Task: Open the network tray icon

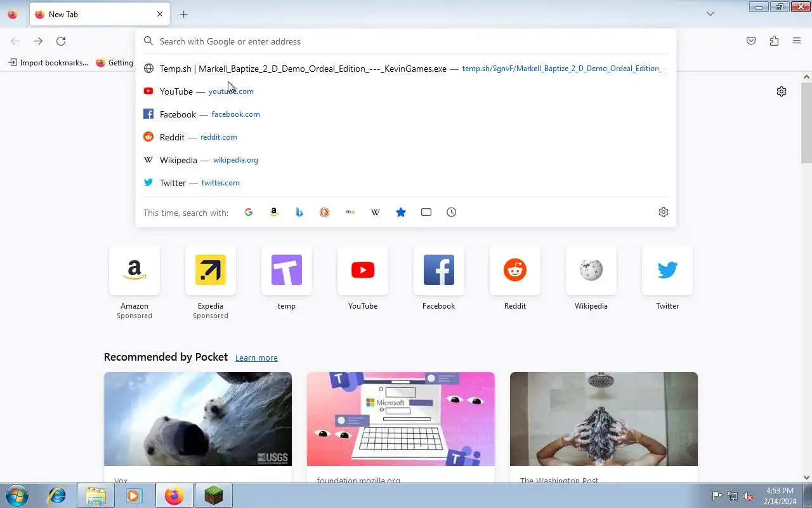Action: (733, 496)
